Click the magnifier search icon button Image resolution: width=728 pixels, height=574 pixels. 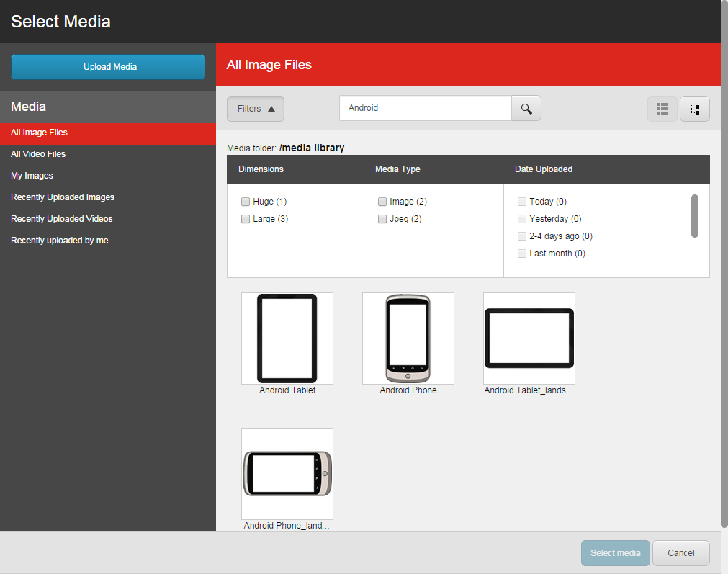pos(526,108)
